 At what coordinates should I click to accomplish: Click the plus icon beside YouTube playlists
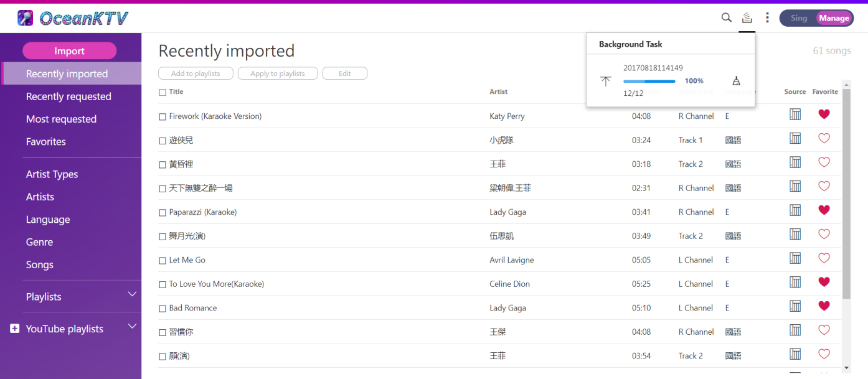click(x=15, y=329)
